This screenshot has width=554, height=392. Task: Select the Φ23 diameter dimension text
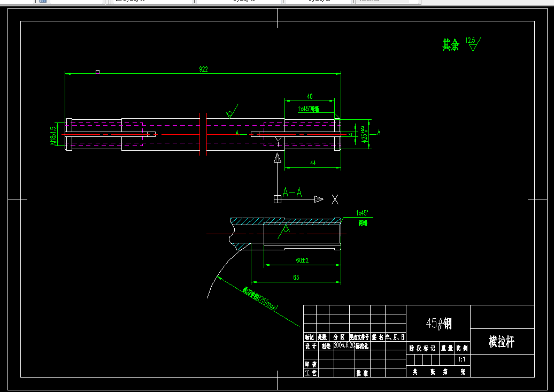365,135
